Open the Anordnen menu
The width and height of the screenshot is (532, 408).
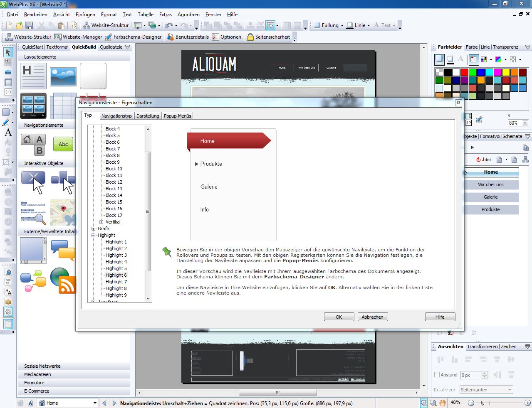188,14
